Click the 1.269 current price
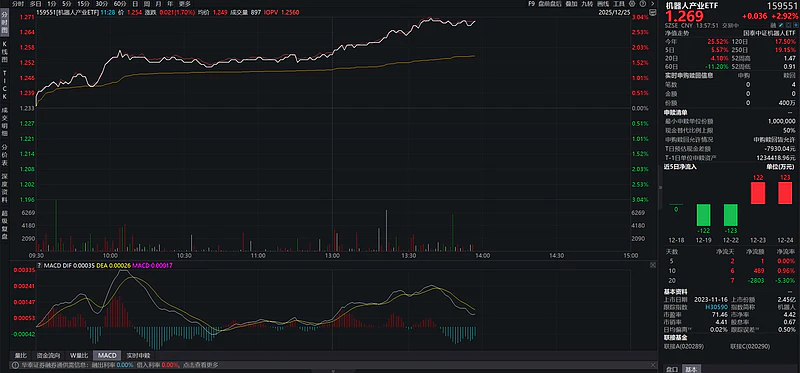This screenshot has height=373, width=800. coord(684,15)
